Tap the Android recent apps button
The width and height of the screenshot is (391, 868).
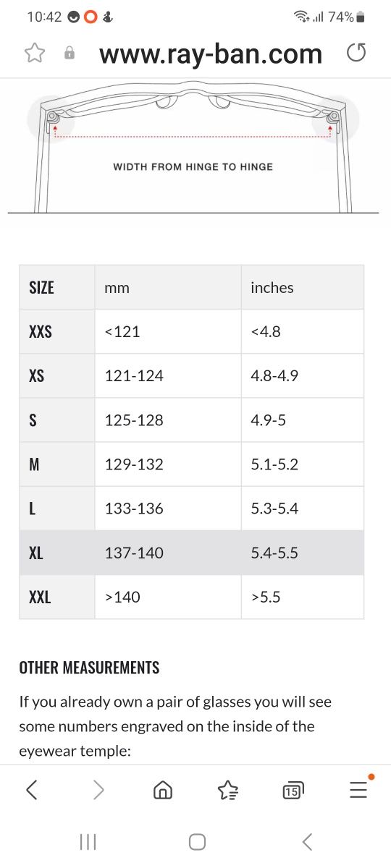click(x=88, y=842)
